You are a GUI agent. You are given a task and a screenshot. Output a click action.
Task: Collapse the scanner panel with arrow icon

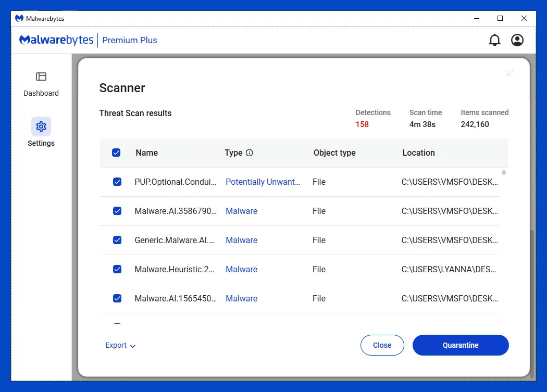point(511,72)
